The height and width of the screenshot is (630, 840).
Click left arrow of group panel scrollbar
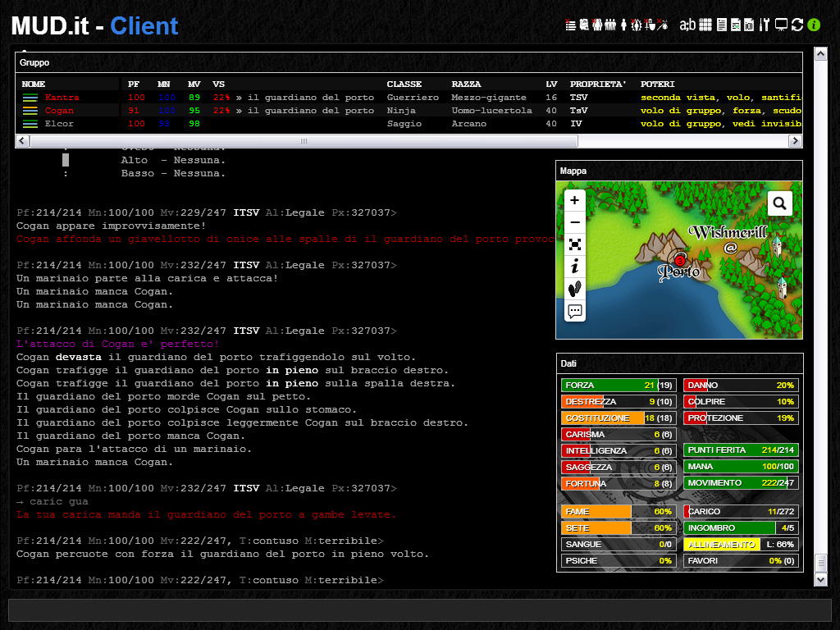[x=22, y=141]
